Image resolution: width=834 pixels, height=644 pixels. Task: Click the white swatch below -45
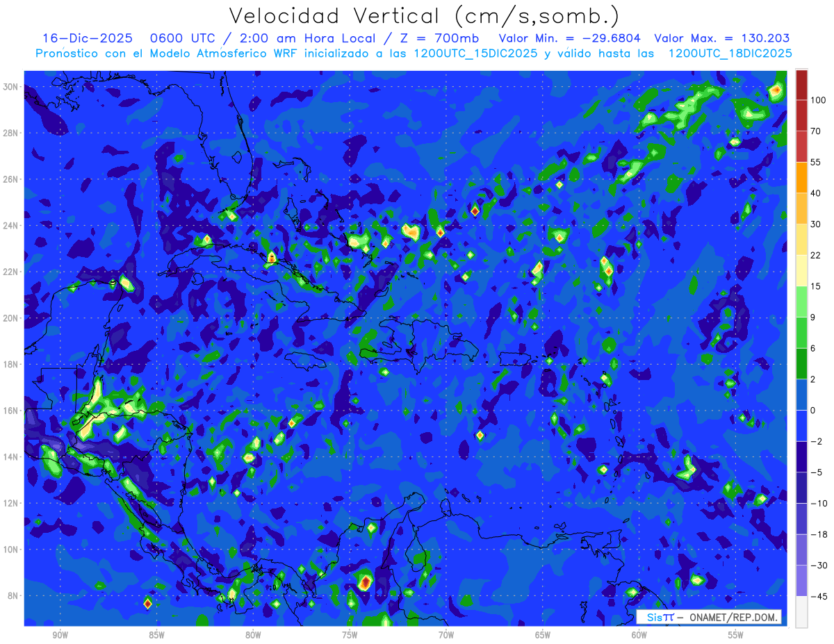click(801, 612)
